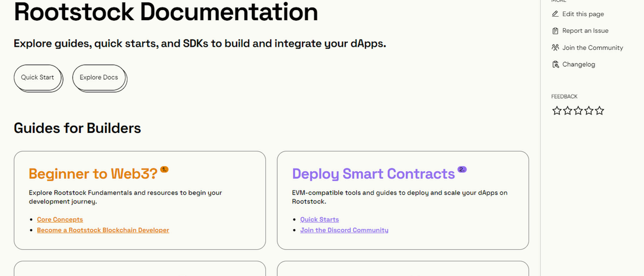Rate the page one star
The width and height of the screenshot is (644, 276).
point(557,111)
